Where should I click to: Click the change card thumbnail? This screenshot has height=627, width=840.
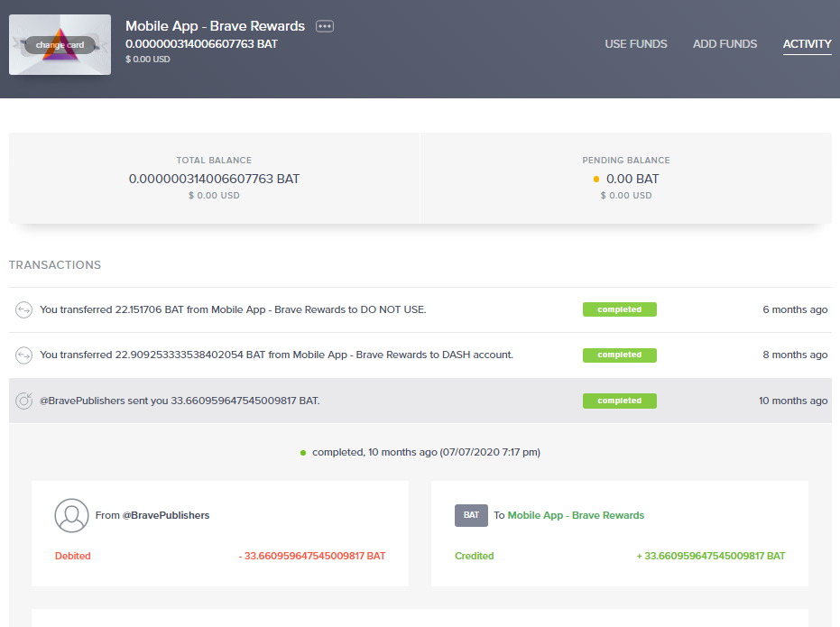(x=60, y=44)
